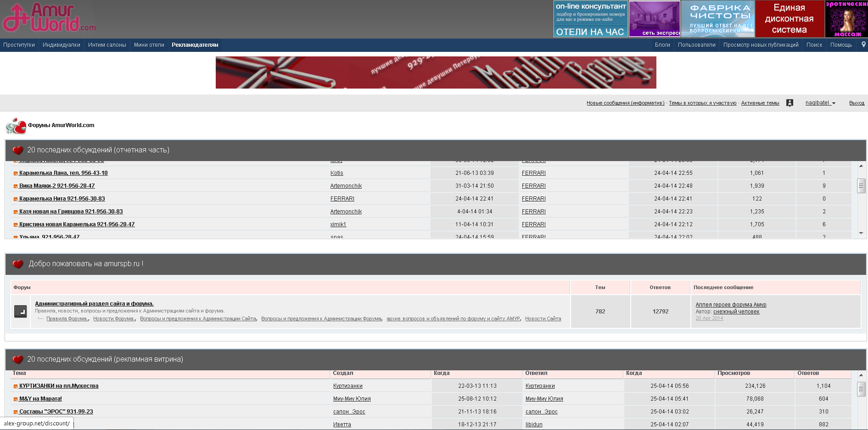The image size is (868, 430).
Task: Click the heart icon in Добро пожаловать header
Action: pos(18,264)
